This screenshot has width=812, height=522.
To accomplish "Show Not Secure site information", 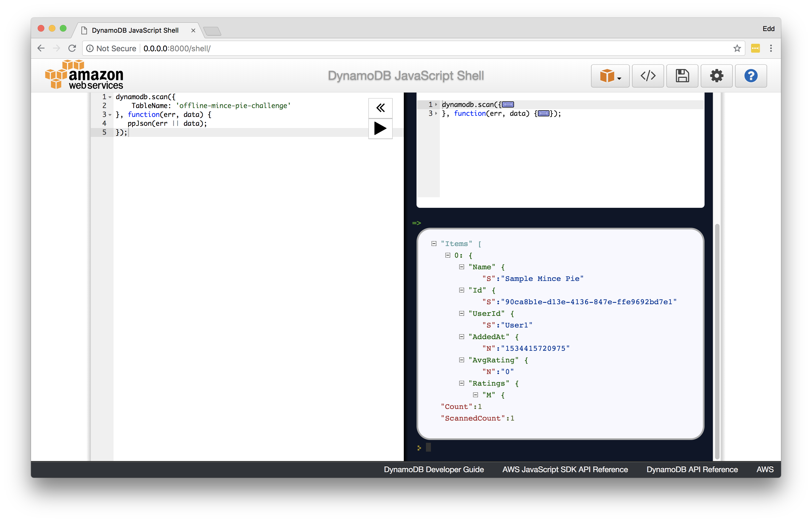I will 111,48.
